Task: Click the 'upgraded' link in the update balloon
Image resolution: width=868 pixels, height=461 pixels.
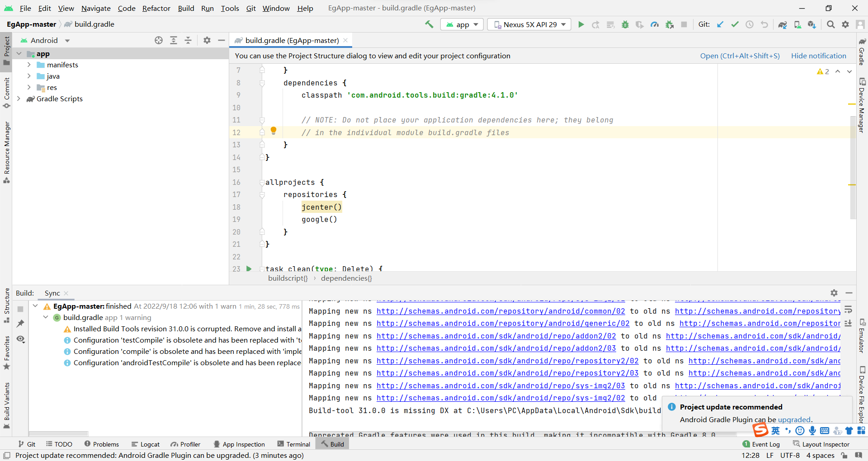Action: pyautogui.click(x=794, y=419)
